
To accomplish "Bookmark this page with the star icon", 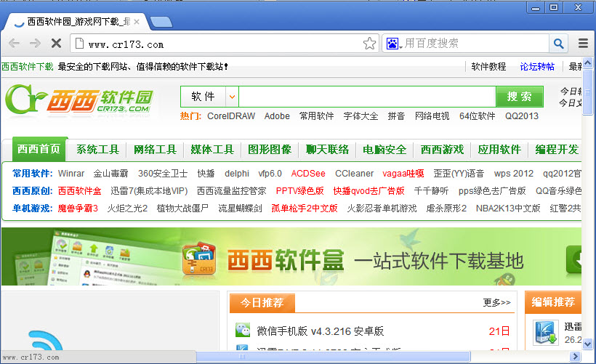I will click(369, 44).
